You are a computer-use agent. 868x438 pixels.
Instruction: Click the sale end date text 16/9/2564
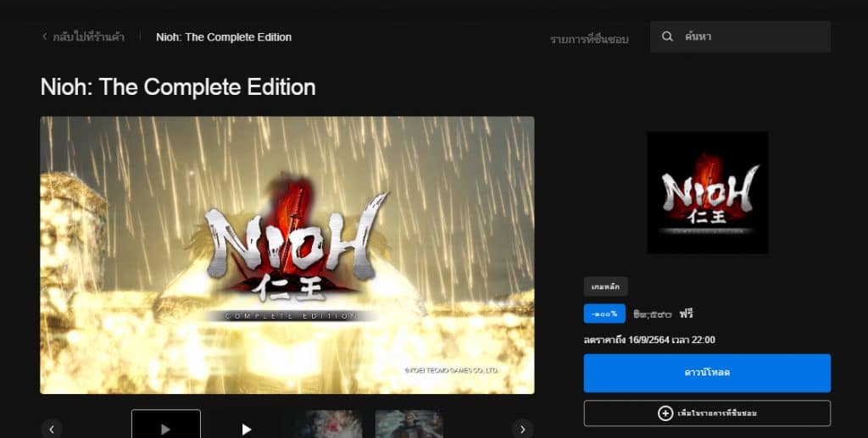(x=648, y=340)
